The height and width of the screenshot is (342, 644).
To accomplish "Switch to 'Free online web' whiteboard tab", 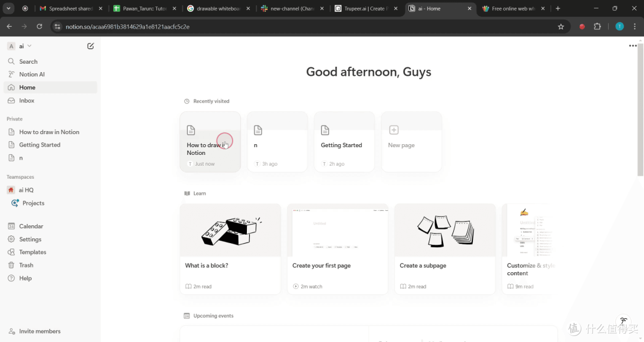I will click(513, 8).
